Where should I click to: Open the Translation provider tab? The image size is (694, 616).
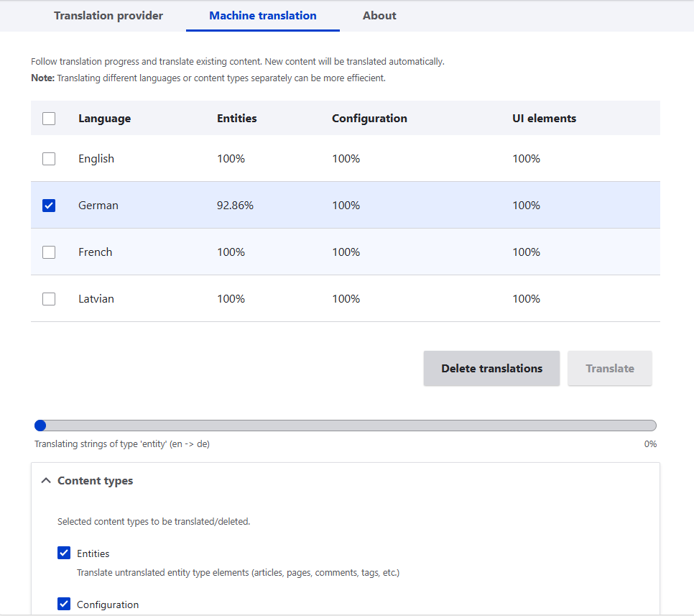[108, 15]
